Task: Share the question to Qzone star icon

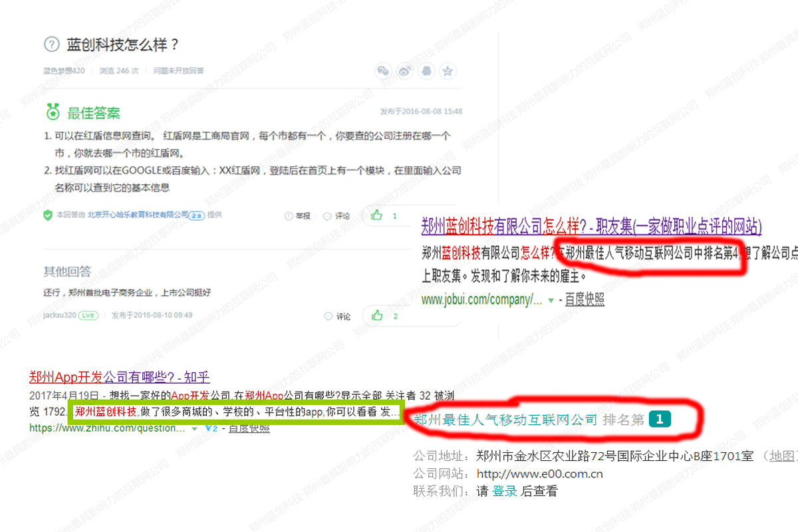Action: [448, 70]
